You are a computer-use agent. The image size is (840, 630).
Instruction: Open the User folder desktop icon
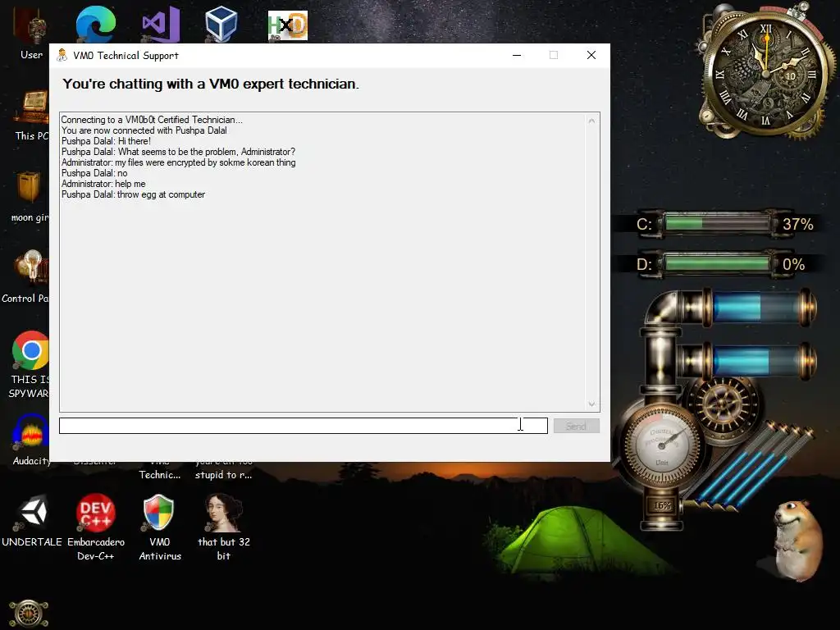click(30, 32)
